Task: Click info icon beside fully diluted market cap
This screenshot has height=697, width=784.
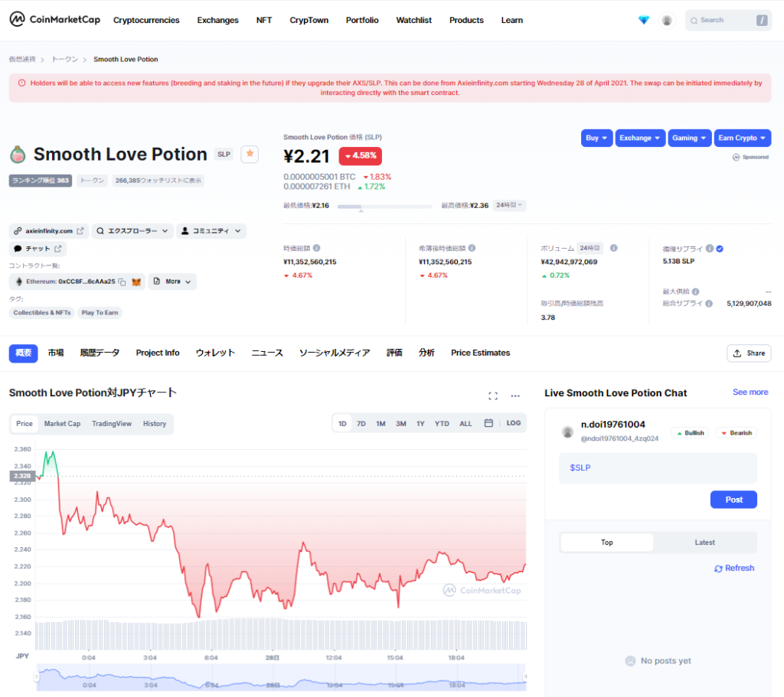Action: 472,248
